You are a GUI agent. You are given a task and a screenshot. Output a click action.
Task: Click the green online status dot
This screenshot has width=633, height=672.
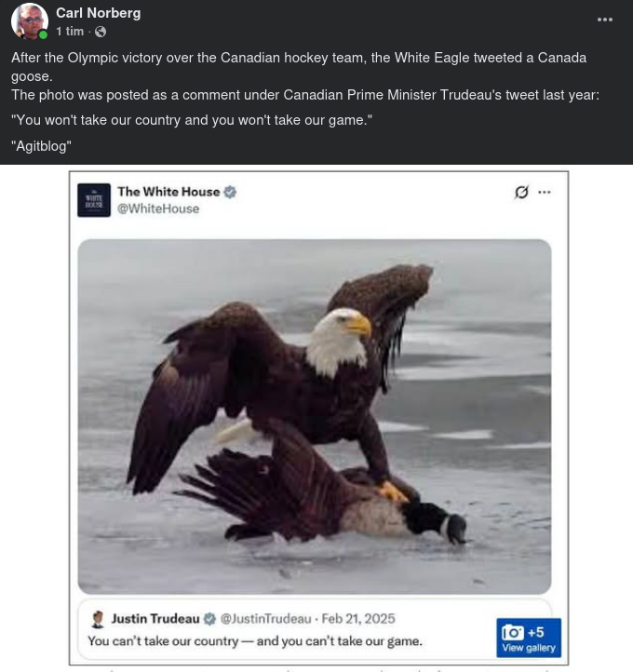(x=43, y=34)
